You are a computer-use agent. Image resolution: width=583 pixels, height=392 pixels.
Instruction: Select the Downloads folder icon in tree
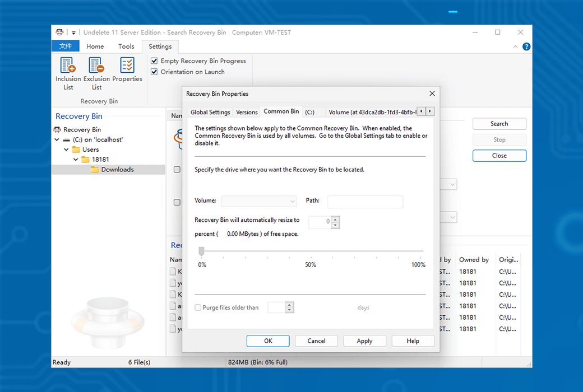[95, 170]
